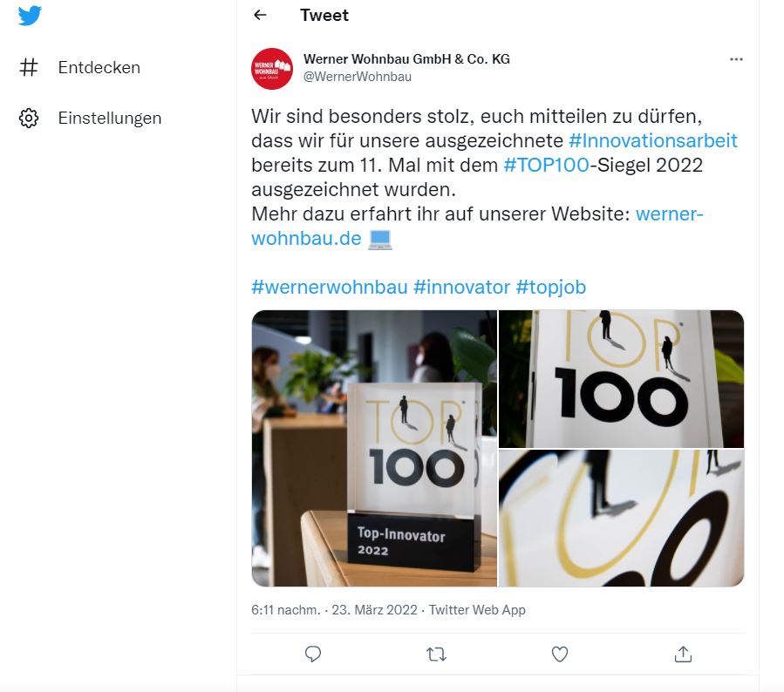Open the top-right TOP 100 close-up photo
This screenshot has height=692, width=784.
tap(622, 379)
